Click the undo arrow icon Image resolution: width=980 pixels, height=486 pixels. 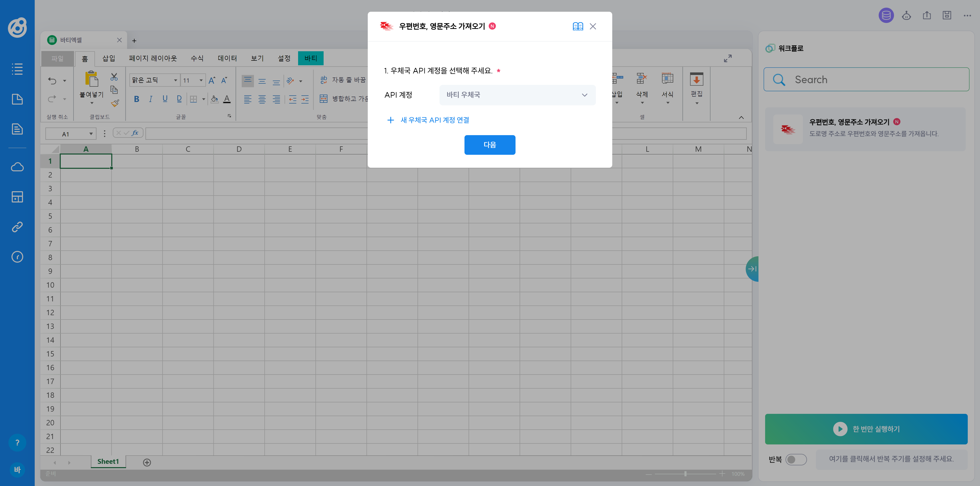coord(52,81)
